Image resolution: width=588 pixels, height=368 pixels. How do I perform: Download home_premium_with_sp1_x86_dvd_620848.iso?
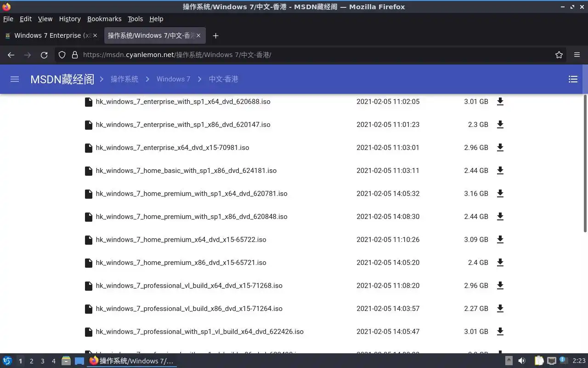[500, 217]
